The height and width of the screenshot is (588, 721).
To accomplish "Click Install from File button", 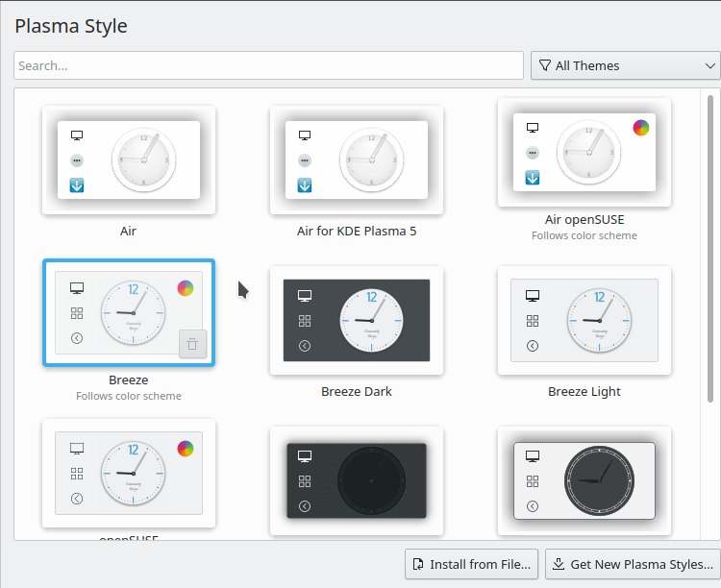I will [471, 564].
